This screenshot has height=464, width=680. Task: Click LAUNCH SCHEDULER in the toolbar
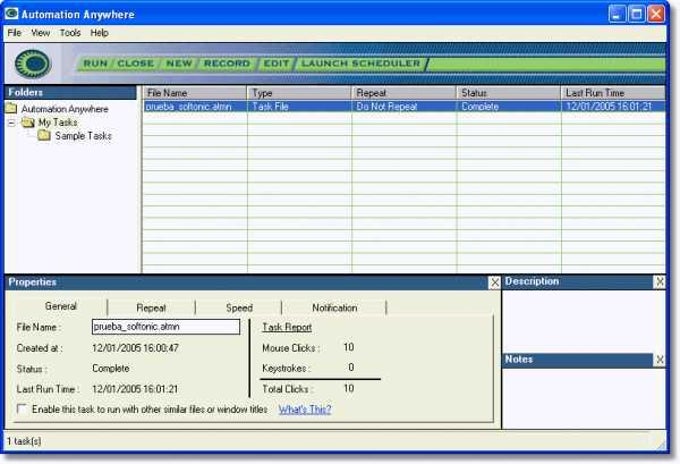(x=361, y=64)
